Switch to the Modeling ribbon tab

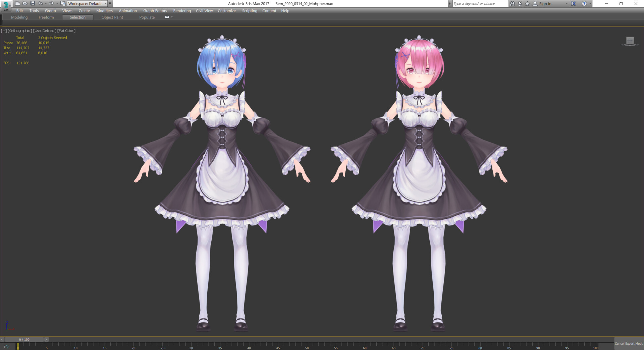[x=19, y=17]
